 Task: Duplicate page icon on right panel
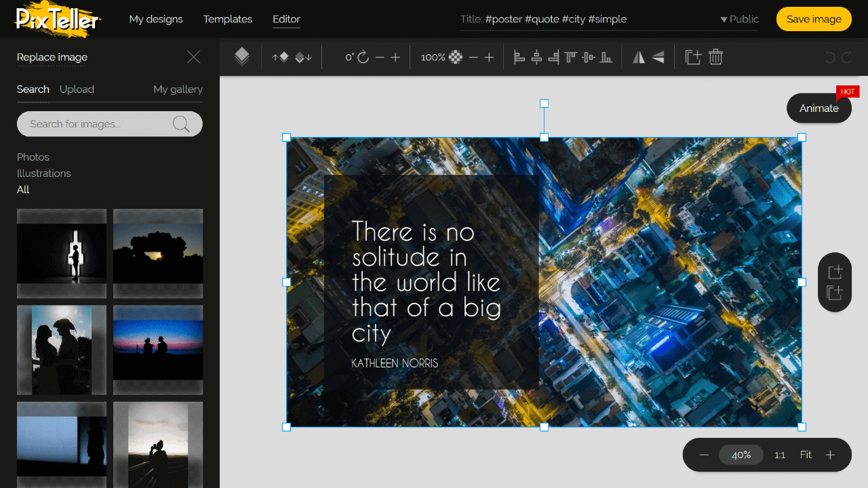point(835,293)
